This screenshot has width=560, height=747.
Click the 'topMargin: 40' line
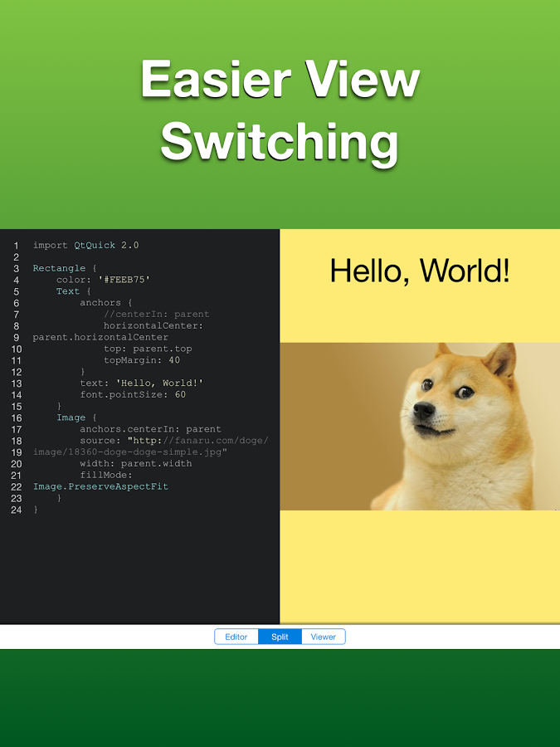pos(142,360)
